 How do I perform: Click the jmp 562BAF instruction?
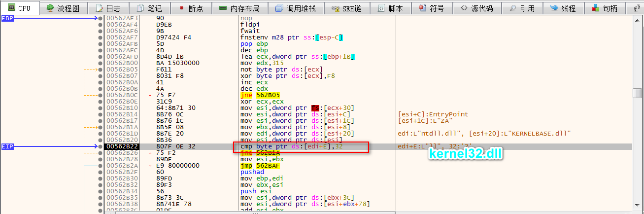tap(257, 166)
